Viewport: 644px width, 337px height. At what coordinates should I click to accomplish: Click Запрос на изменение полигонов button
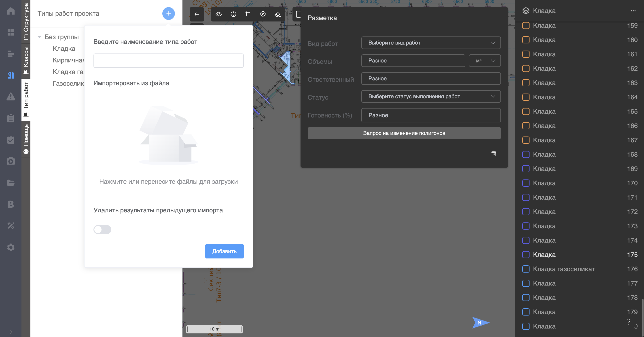[x=404, y=133]
